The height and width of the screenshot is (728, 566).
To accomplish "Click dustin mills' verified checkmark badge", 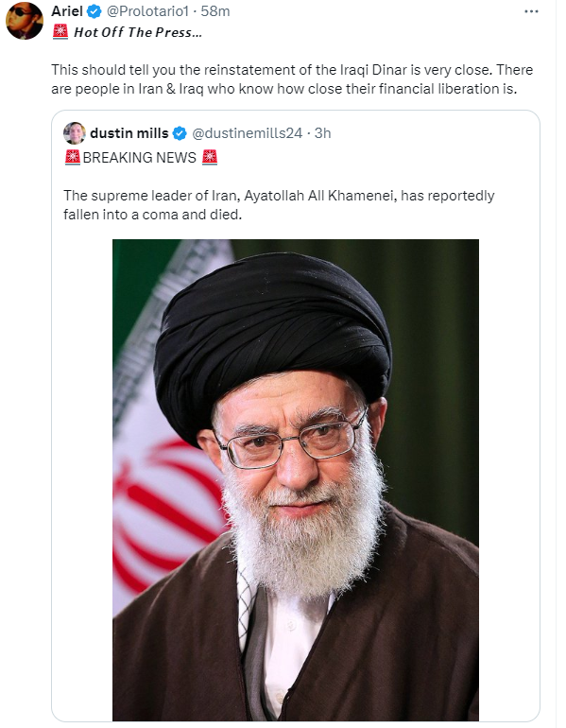I will pyautogui.click(x=180, y=133).
